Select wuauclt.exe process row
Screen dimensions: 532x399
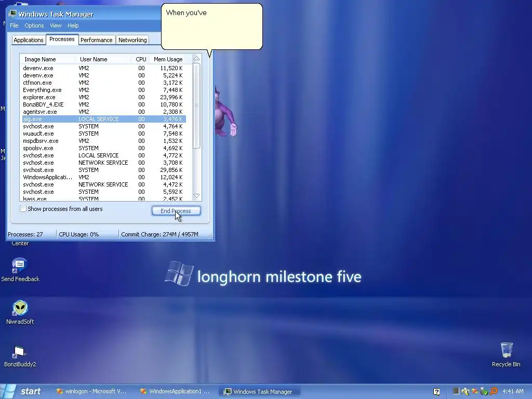(x=104, y=134)
